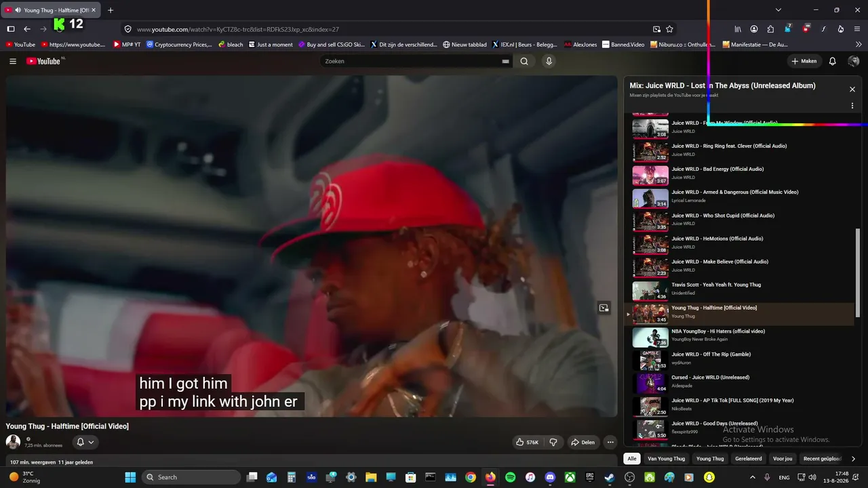
Task: Show more bookmarks overflow chevron
Action: (x=859, y=45)
